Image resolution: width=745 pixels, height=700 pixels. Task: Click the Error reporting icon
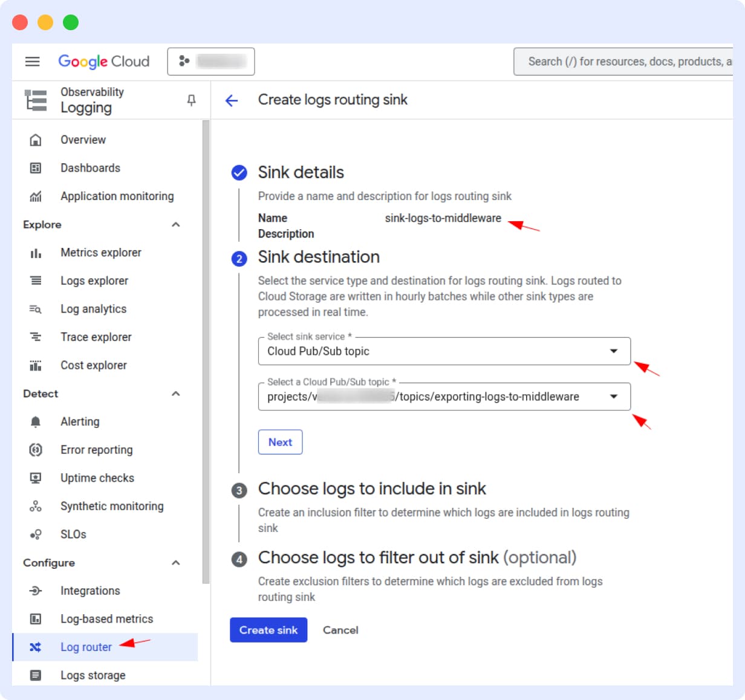click(36, 450)
